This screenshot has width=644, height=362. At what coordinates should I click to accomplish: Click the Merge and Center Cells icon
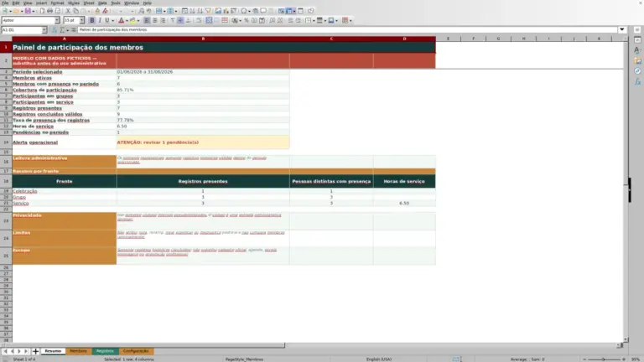pyautogui.click(x=209, y=20)
